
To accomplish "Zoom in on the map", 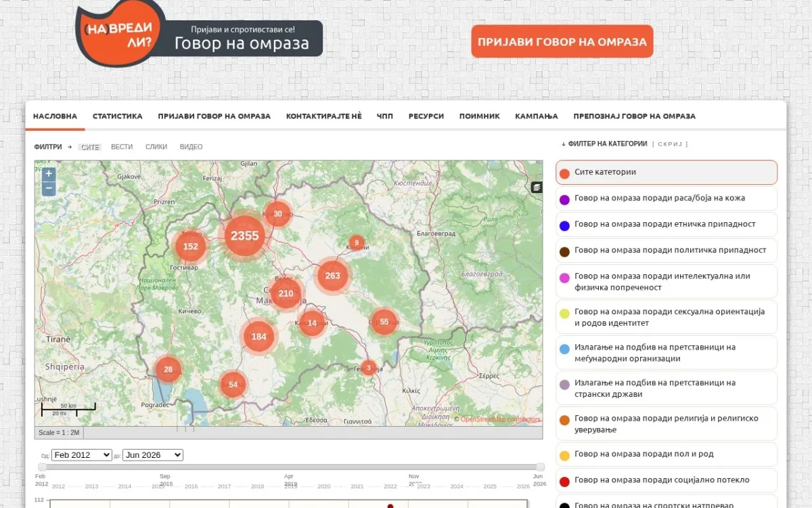I will [x=48, y=174].
